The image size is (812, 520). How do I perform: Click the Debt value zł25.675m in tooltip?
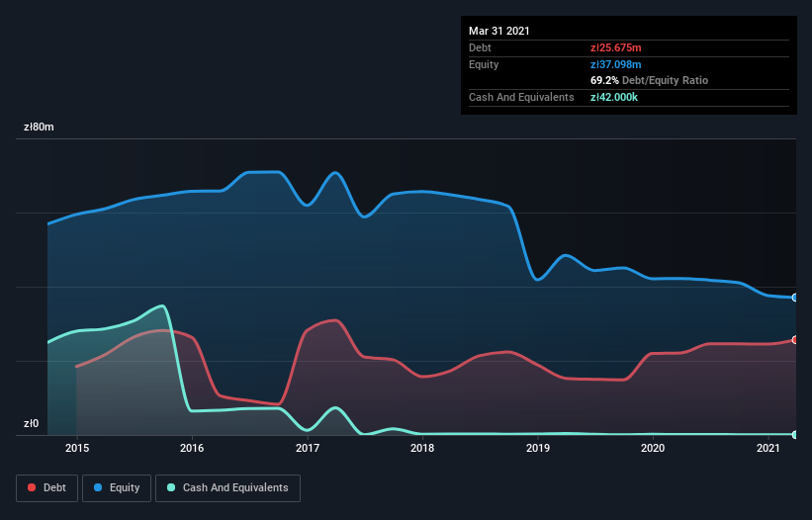coord(615,47)
